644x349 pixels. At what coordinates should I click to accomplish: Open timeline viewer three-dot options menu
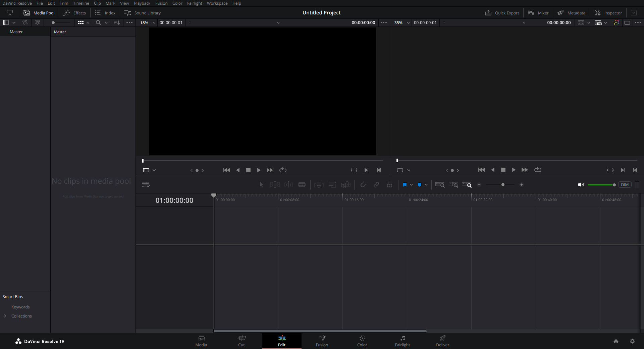(638, 22)
